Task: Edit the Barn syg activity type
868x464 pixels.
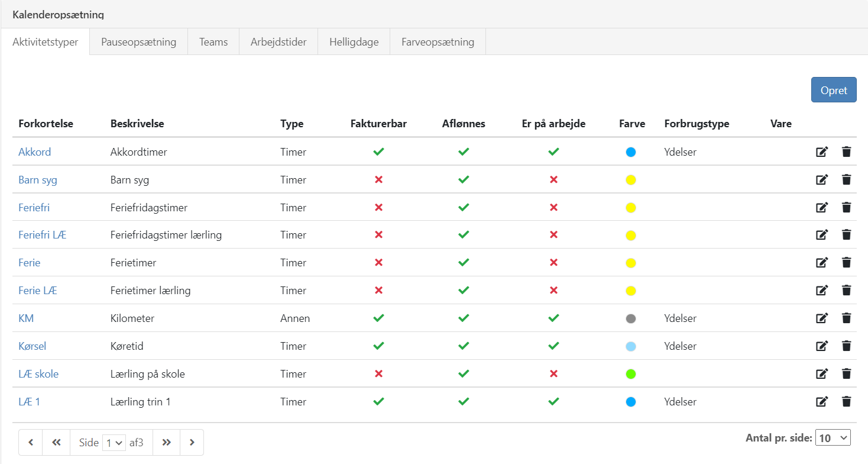Action: [822, 179]
